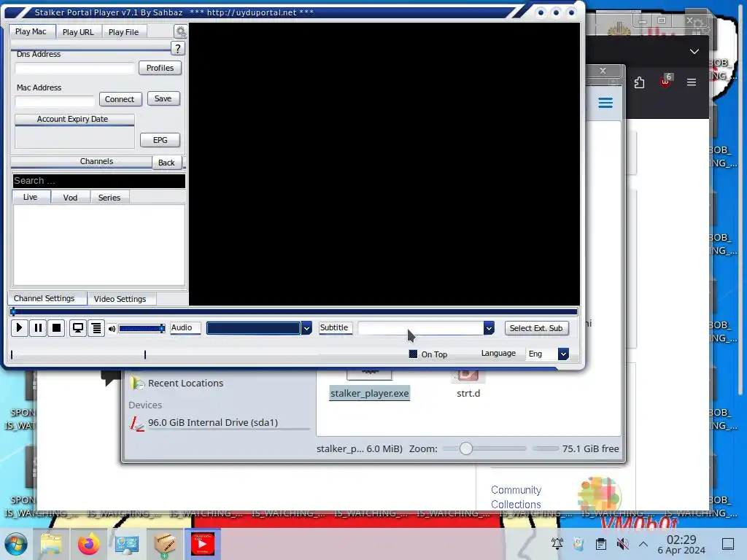Adjust the file manager Zoom slider

pyautogui.click(x=484, y=448)
